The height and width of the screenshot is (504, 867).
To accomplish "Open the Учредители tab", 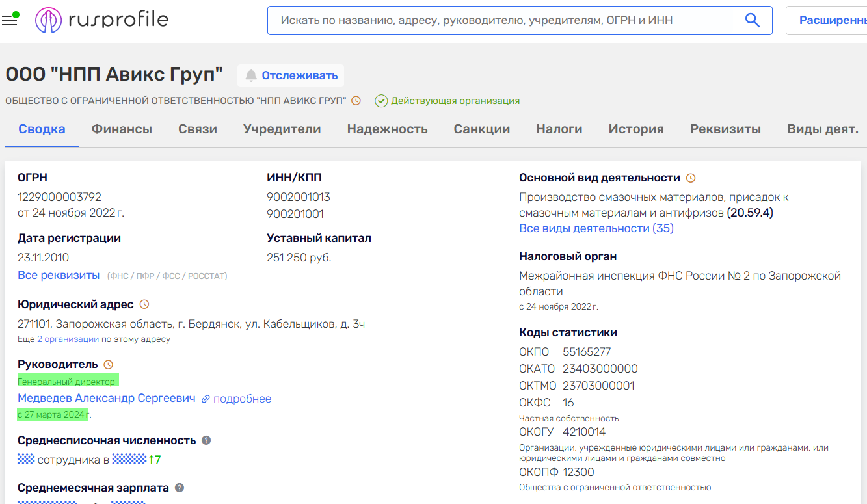I will [x=282, y=129].
